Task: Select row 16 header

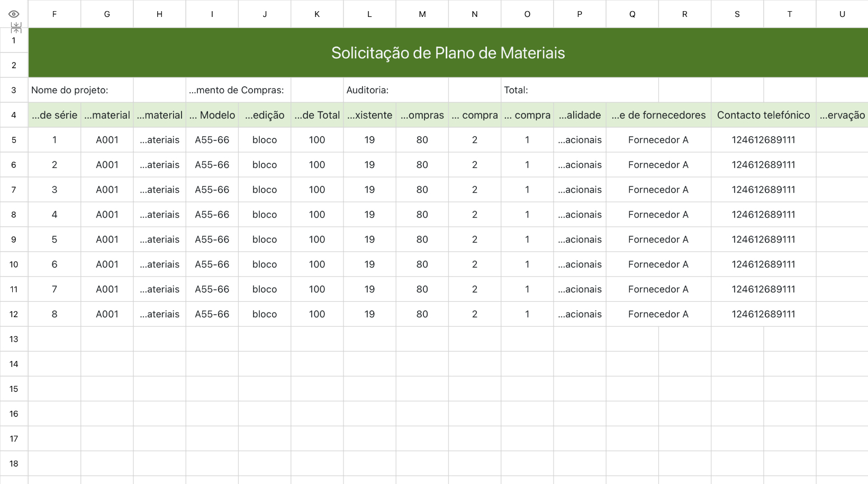Action: click(x=14, y=414)
